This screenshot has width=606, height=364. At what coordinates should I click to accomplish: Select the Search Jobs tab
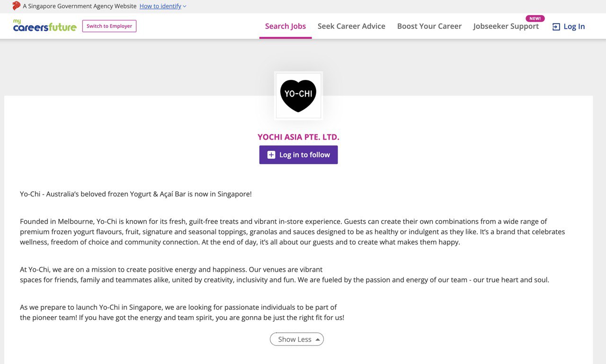click(x=285, y=27)
